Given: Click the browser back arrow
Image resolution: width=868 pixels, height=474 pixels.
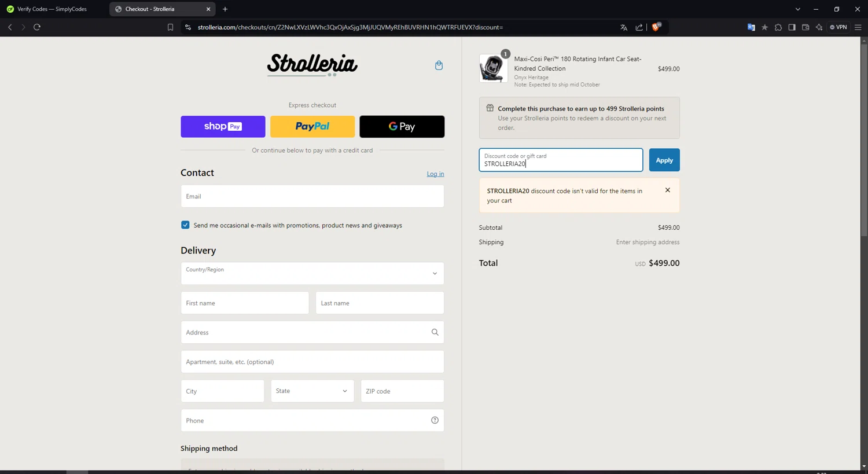Looking at the screenshot, I should [10, 27].
